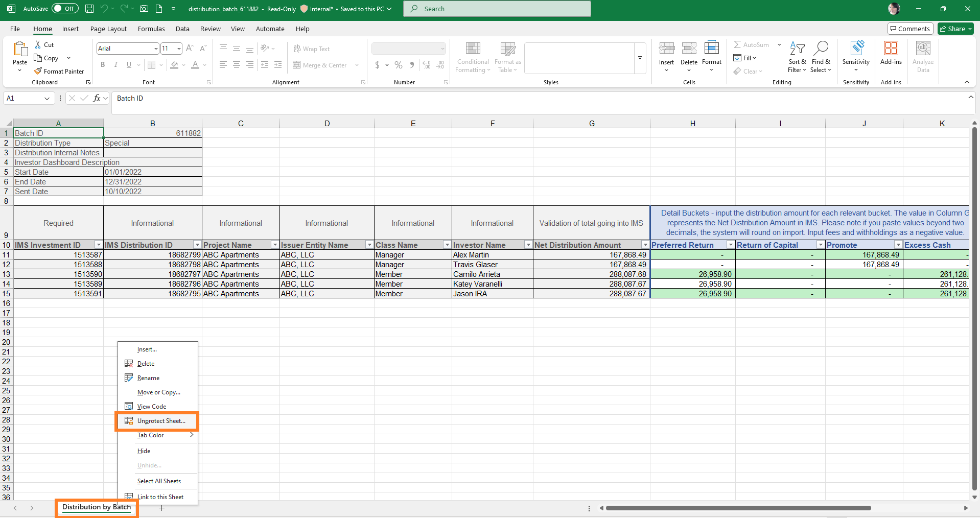This screenshot has height=518, width=980.
Task: Open Tab Color submenu
Action: 158,435
